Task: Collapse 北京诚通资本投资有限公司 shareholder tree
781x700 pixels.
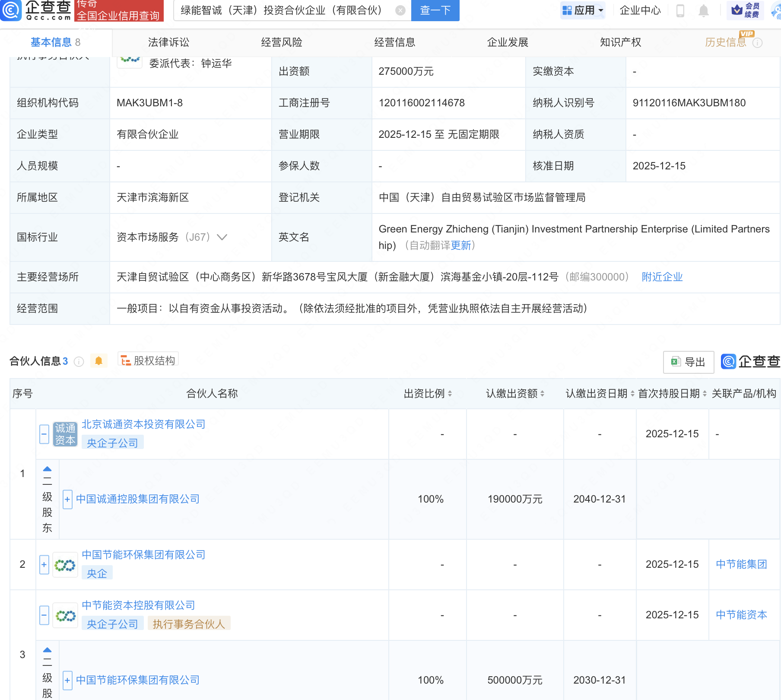Action: (x=44, y=433)
